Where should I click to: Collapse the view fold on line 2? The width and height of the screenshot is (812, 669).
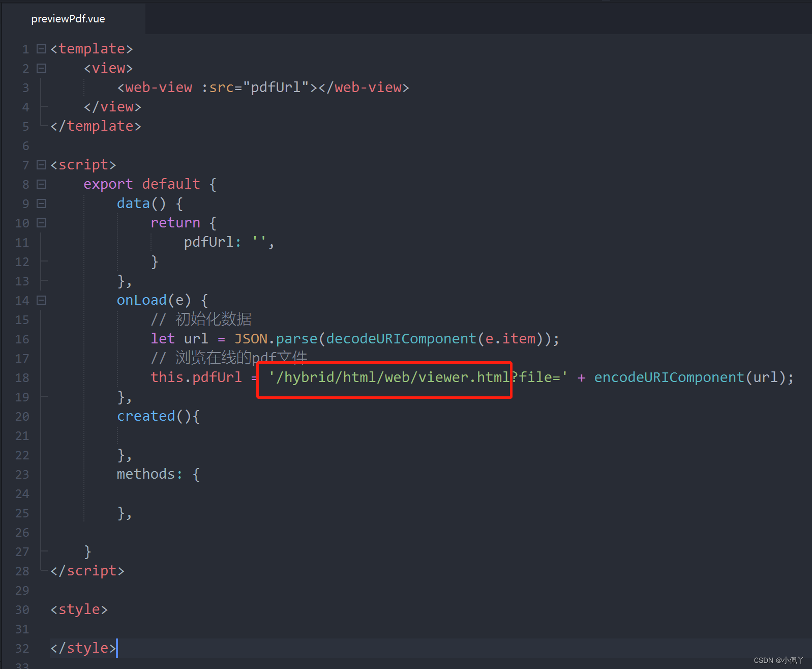point(41,68)
